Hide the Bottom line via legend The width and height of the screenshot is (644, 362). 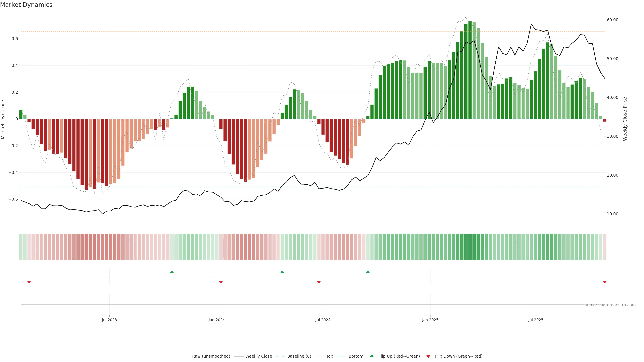pyautogui.click(x=356, y=356)
